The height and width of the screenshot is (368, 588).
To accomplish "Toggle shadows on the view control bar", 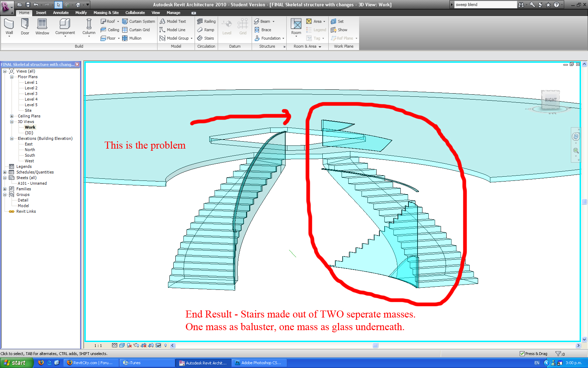I will coord(129,345).
